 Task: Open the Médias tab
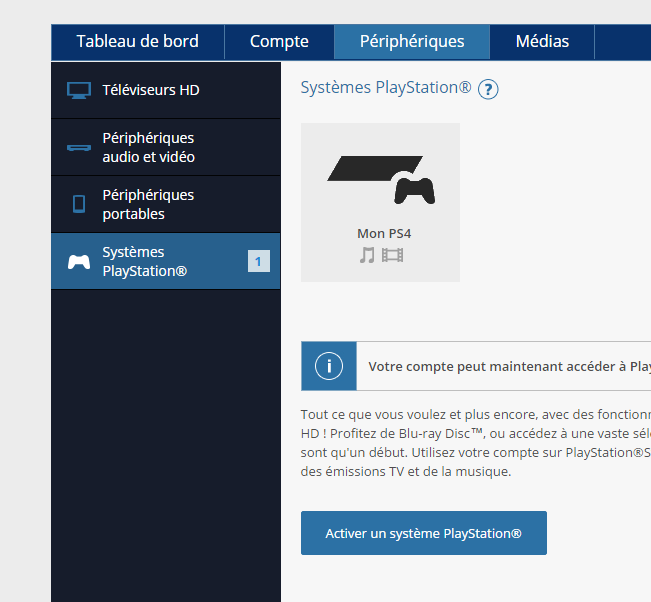tap(542, 42)
